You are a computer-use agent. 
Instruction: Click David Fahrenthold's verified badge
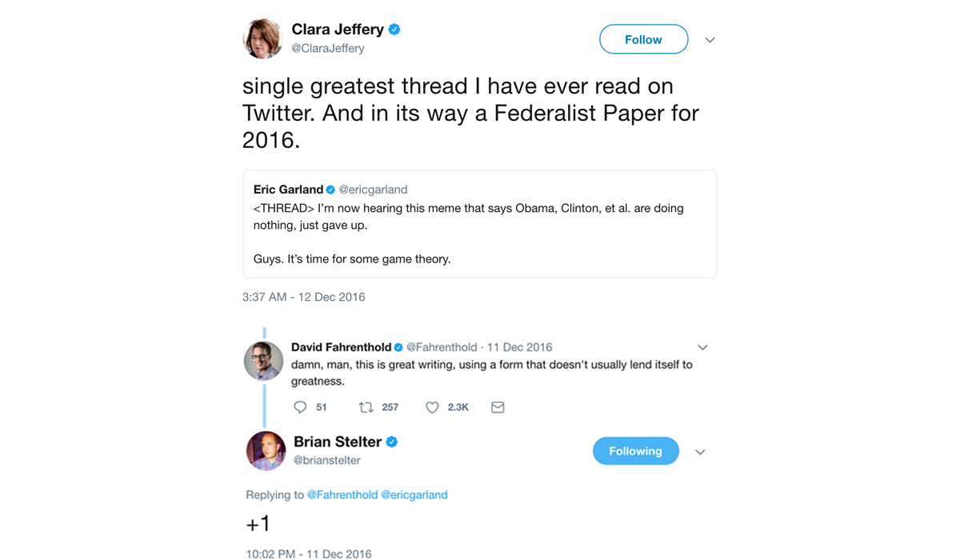pos(398,347)
